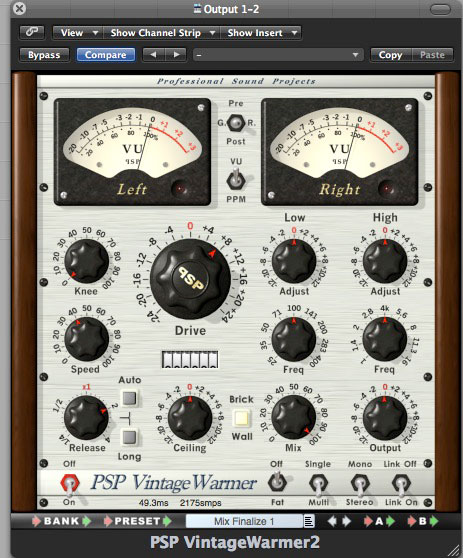
Task: Flip the VU/PPM meter switch
Action: click(x=236, y=180)
